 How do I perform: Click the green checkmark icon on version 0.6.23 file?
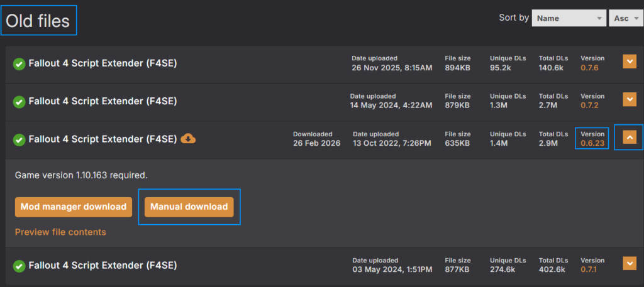coord(19,139)
